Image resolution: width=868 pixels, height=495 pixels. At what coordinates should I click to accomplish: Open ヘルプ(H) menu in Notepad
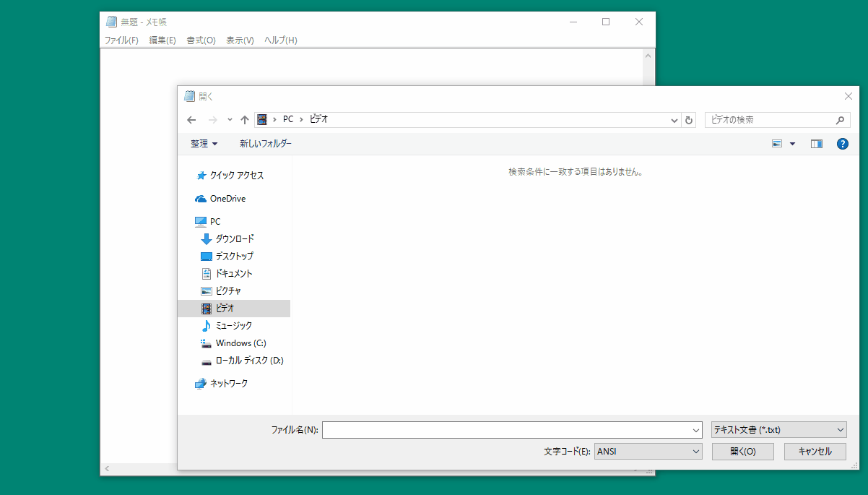coord(281,40)
